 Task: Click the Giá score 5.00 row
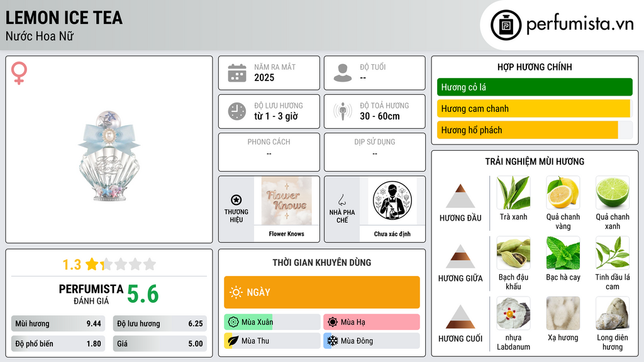pyautogui.click(x=160, y=344)
